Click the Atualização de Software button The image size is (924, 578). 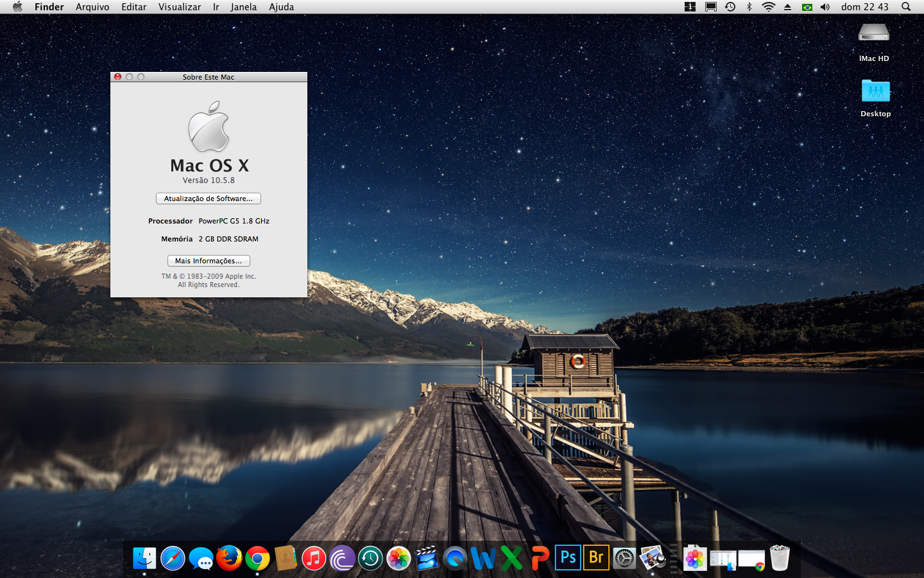click(208, 198)
